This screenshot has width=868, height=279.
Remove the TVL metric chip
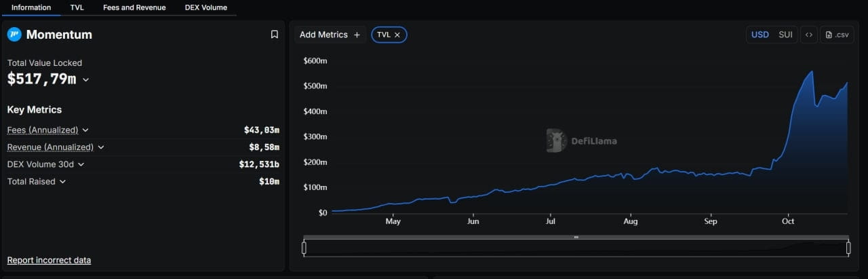pyautogui.click(x=397, y=35)
